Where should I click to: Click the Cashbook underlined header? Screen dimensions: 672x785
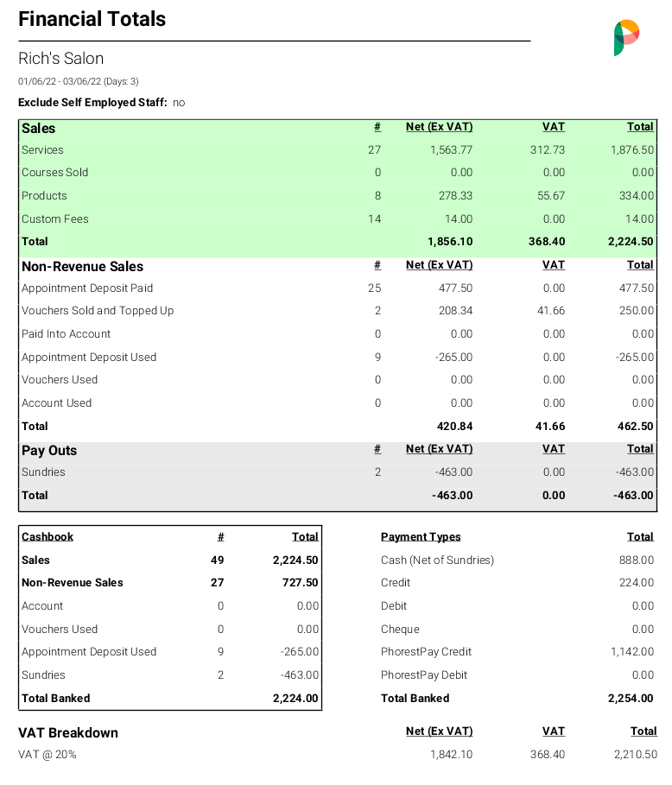point(48,536)
